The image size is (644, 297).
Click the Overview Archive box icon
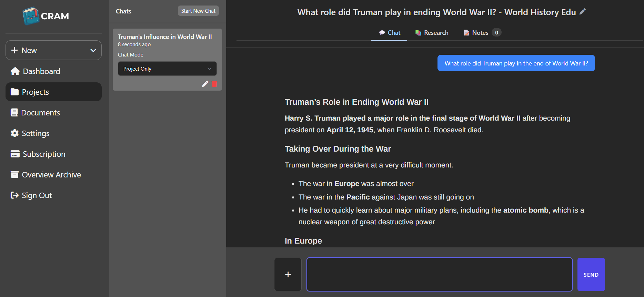(14, 175)
